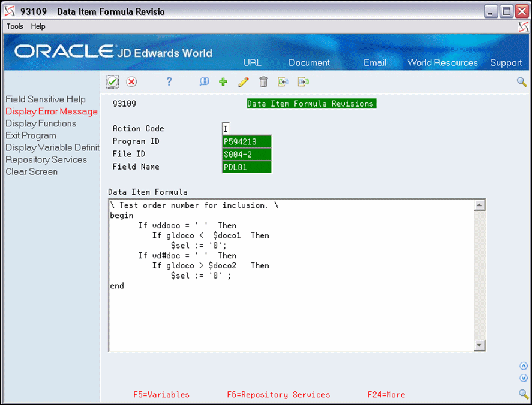Click the Action Code input field

[226, 129]
